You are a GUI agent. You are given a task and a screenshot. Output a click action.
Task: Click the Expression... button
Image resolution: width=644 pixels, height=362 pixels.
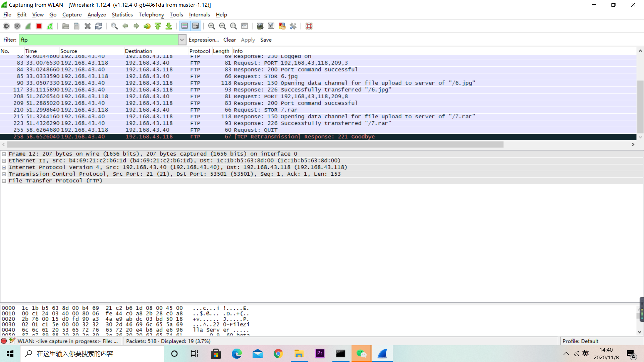click(x=203, y=40)
